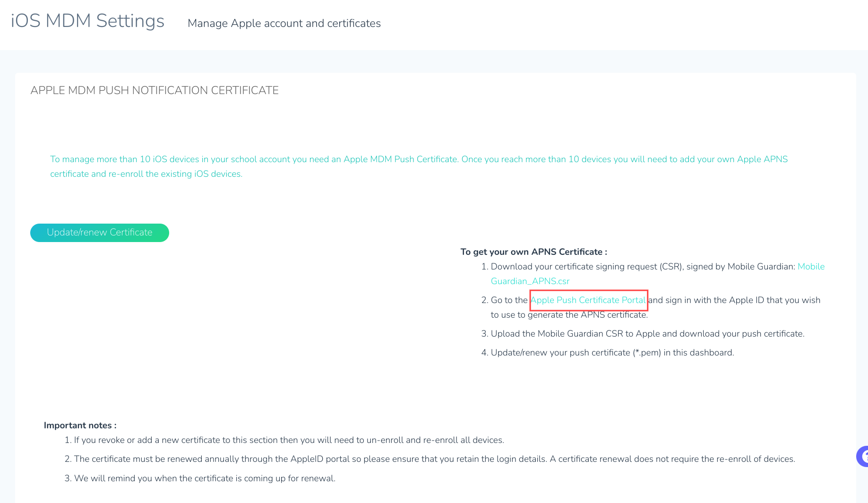Open the purple help widget at screen edge
The image size is (868, 503).
[x=863, y=456]
